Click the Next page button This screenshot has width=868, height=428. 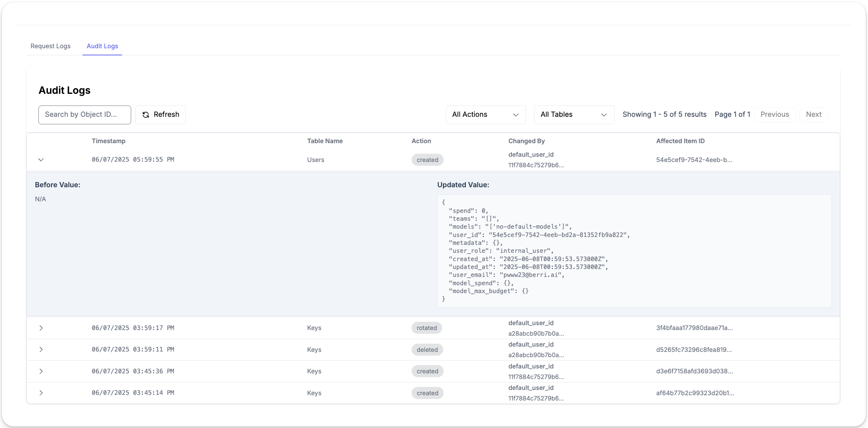tap(813, 115)
